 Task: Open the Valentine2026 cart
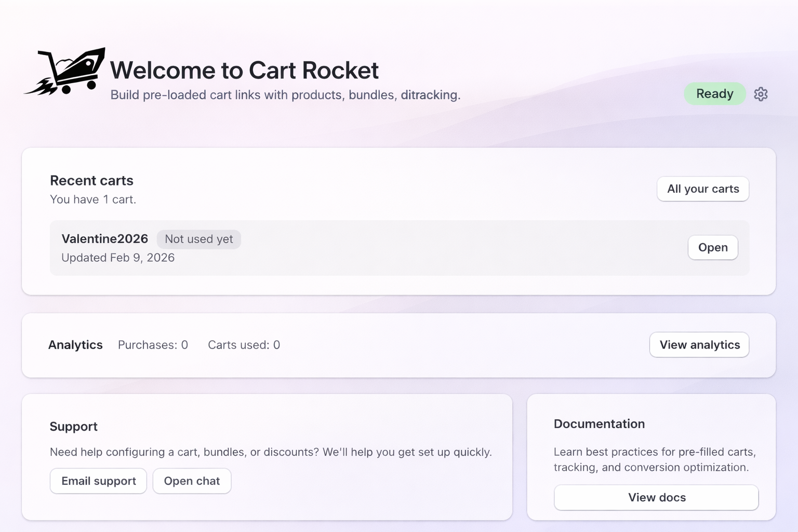pos(712,248)
